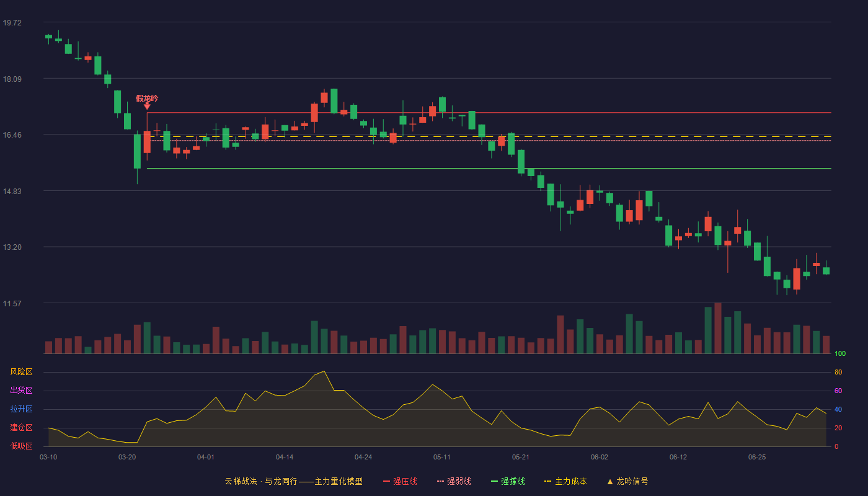Image resolution: width=868 pixels, height=496 pixels.
Task: Click the blue 40 oscillator scale value
Action: tap(838, 409)
